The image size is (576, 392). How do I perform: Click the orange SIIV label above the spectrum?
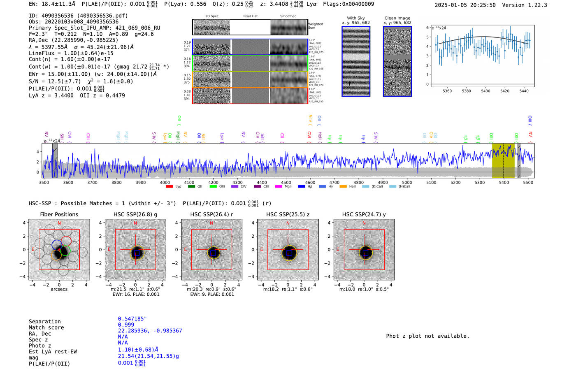pos(310,120)
